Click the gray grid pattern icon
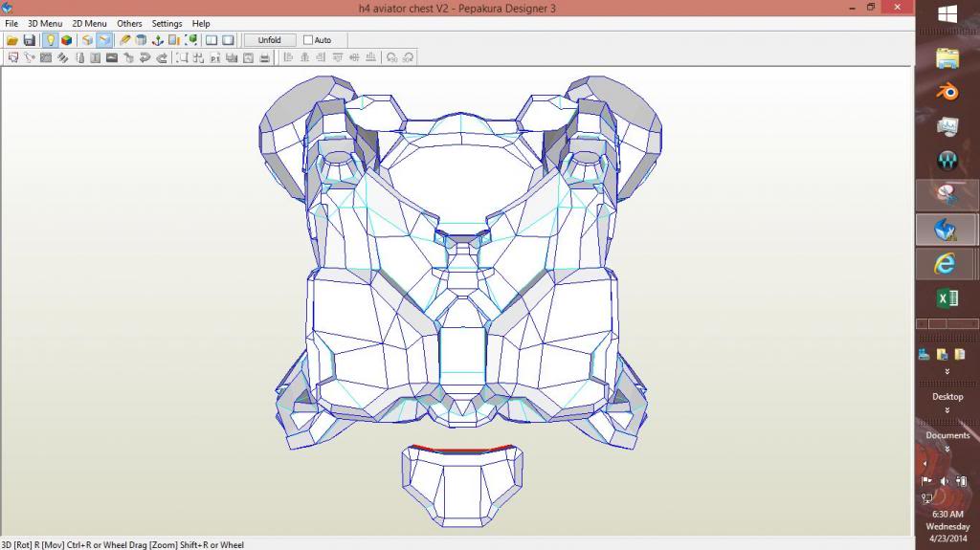The height and width of the screenshot is (550, 980). point(46,57)
